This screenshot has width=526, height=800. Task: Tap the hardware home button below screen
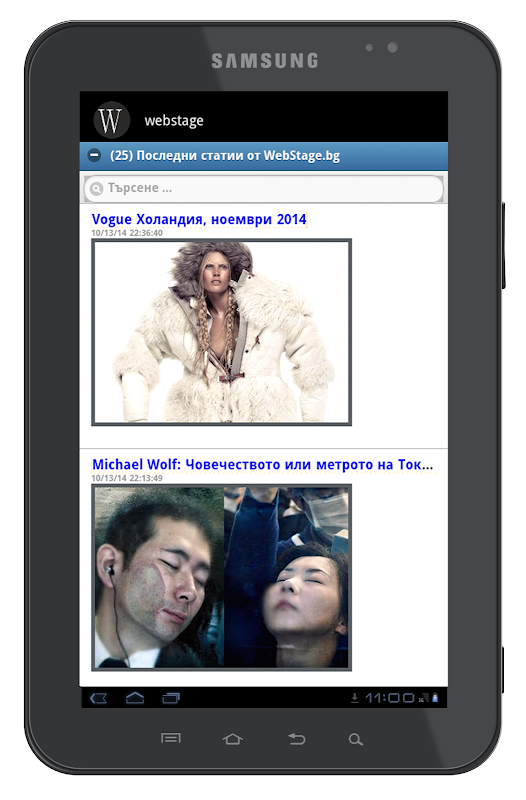232,739
